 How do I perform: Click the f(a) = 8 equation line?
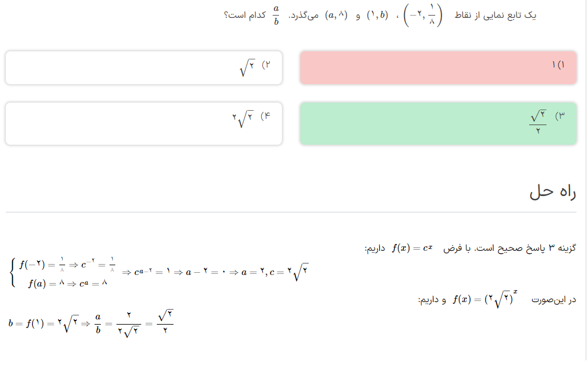(x=67, y=283)
